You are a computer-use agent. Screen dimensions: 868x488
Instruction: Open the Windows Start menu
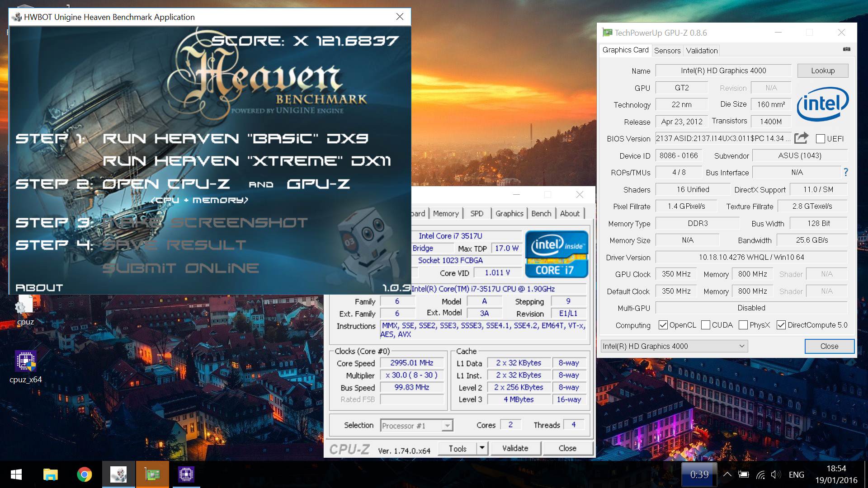pos(16,474)
